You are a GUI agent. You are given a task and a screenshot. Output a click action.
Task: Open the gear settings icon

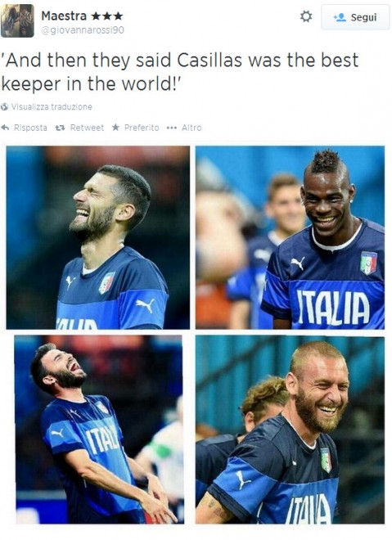click(x=306, y=16)
